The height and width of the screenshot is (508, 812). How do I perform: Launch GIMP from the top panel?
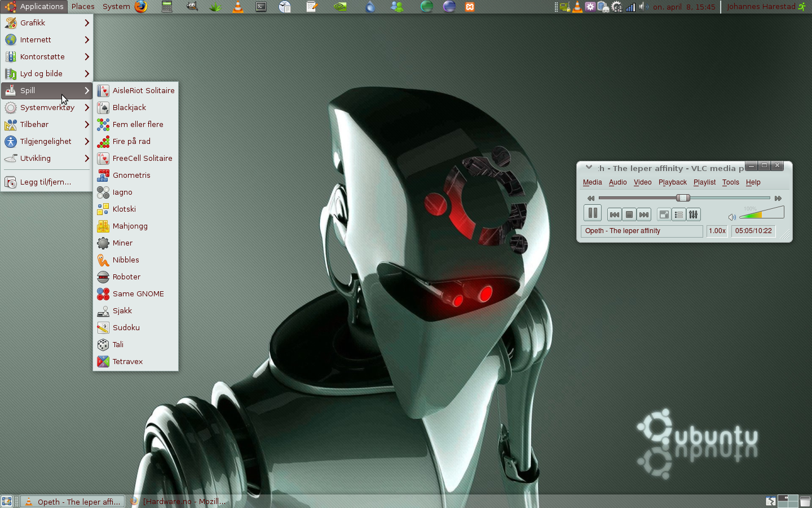pyautogui.click(x=192, y=7)
